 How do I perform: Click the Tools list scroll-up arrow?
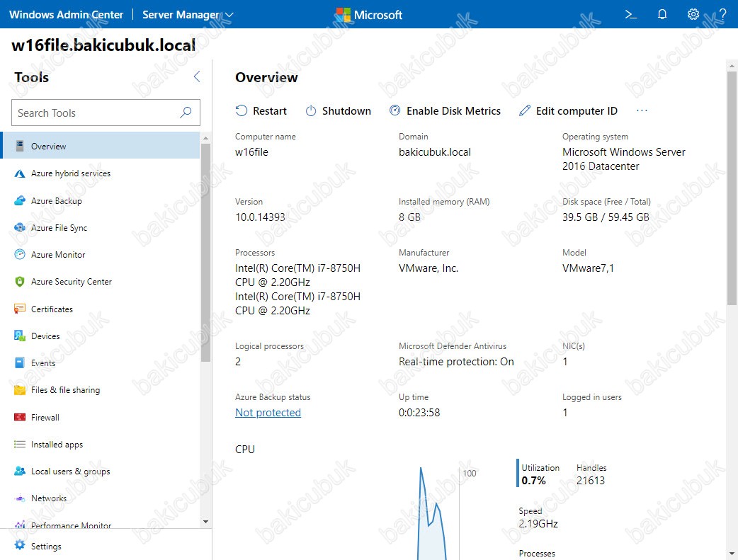[x=205, y=138]
